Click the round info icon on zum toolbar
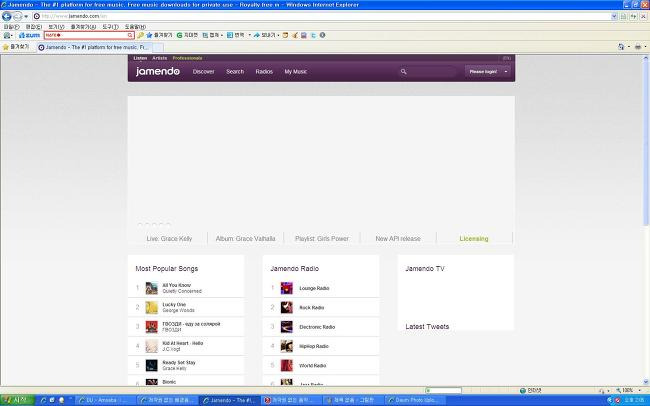 pyautogui.click(x=322, y=35)
